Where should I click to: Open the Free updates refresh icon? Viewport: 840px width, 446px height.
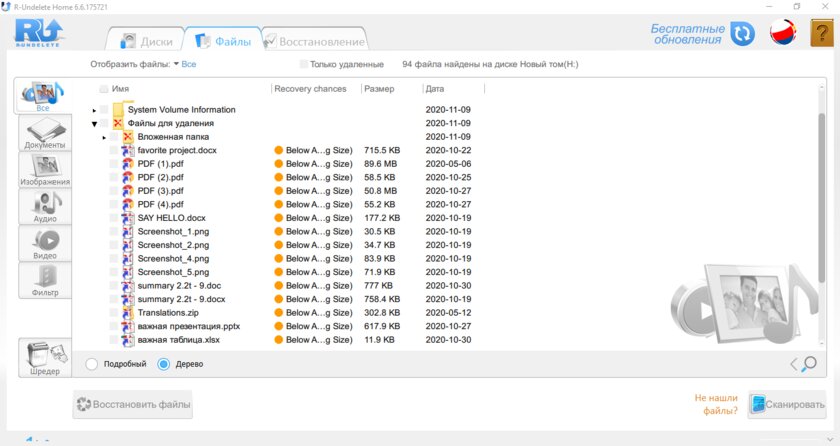tap(742, 34)
